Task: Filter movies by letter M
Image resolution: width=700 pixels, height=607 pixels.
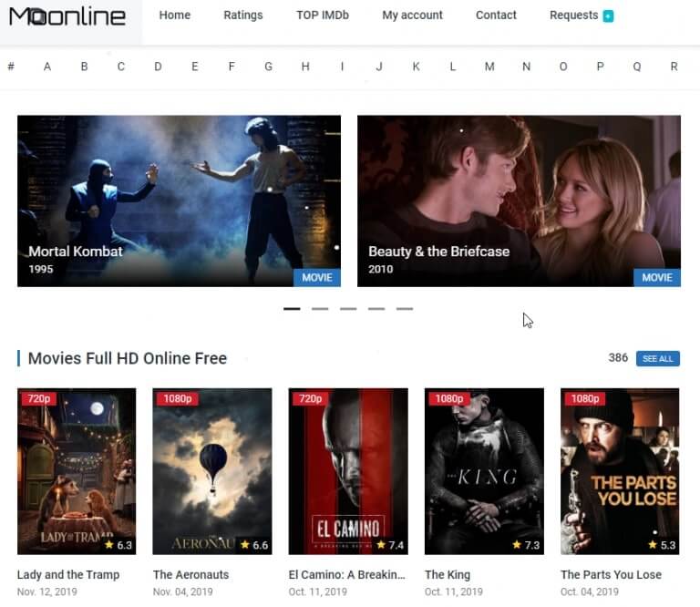Action: 489,67
